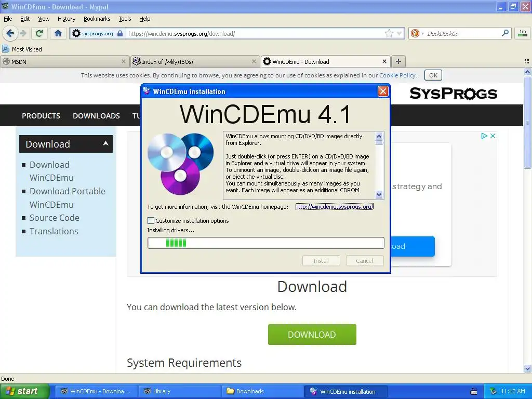Switch to WinCDEmu - Download taskbar item
The image size is (532, 399).
tap(96, 391)
